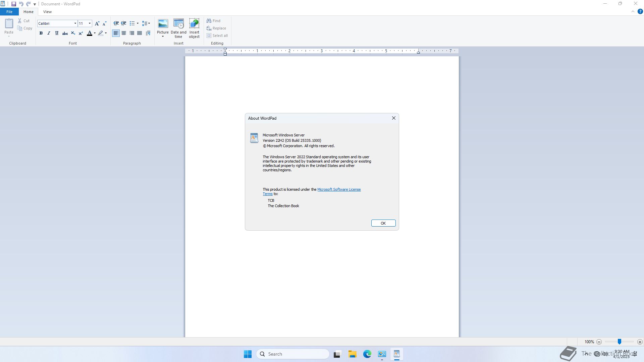The height and width of the screenshot is (362, 644).
Task: Close the About WordPad dialog
Action: [x=394, y=118]
